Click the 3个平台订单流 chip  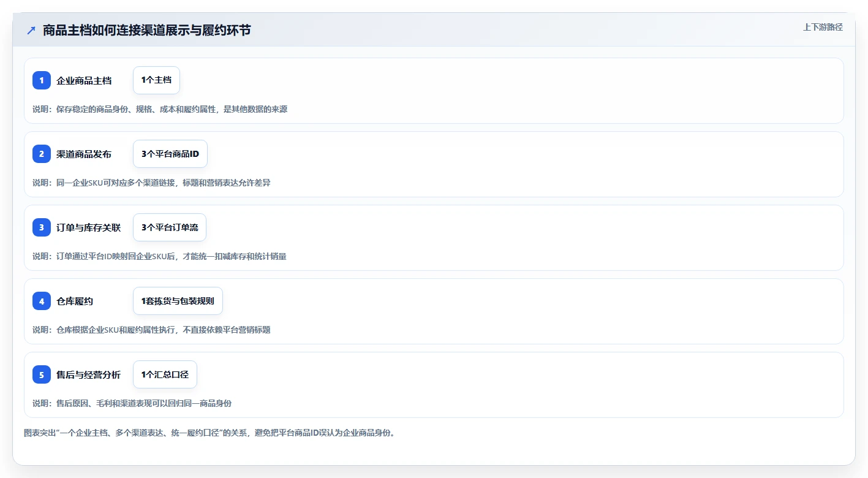pyautogui.click(x=170, y=227)
